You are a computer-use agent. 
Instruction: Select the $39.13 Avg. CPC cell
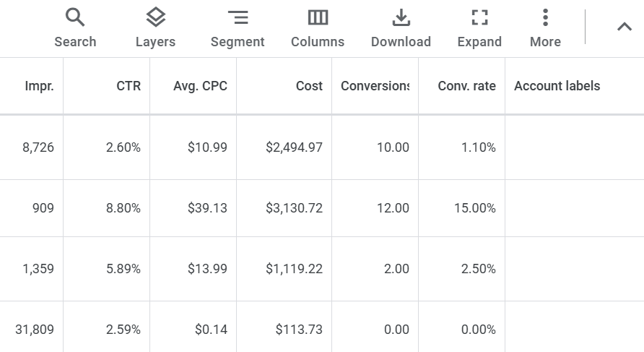click(193, 208)
